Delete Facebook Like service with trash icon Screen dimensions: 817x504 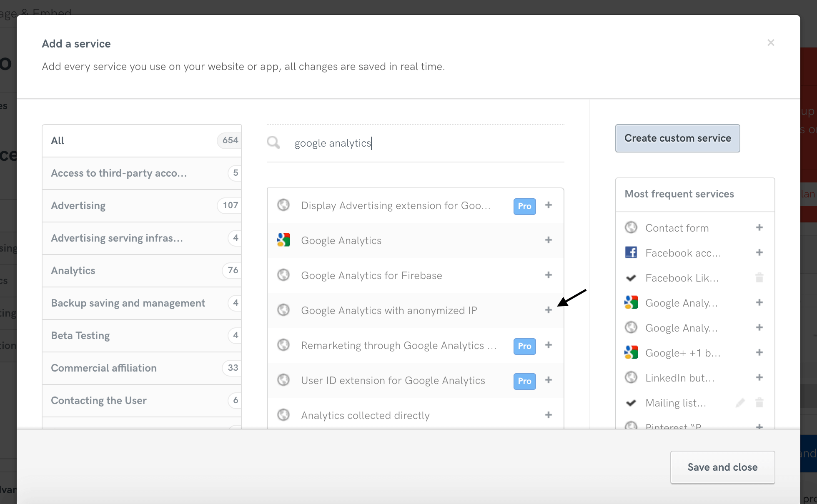pos(759,277)
